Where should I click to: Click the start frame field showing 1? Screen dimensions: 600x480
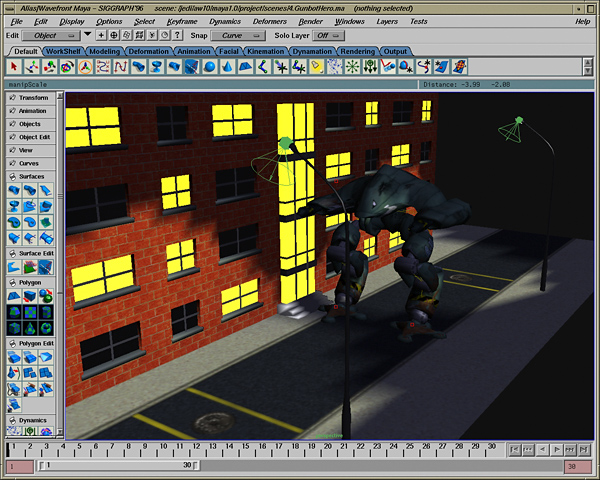[x=20, y=467]
